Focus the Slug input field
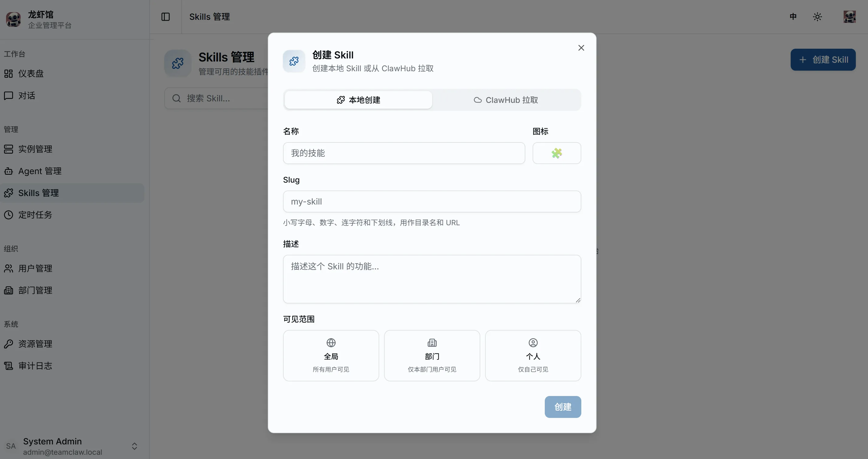This screenshot has height=459, width=868. (x=432, y=201)
